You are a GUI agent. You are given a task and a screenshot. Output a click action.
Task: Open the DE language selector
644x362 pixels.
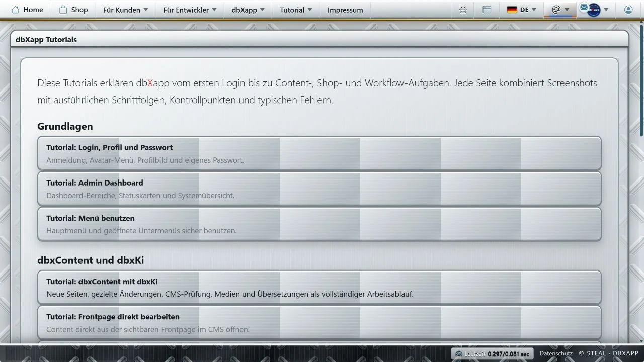[x=522, y=10]
